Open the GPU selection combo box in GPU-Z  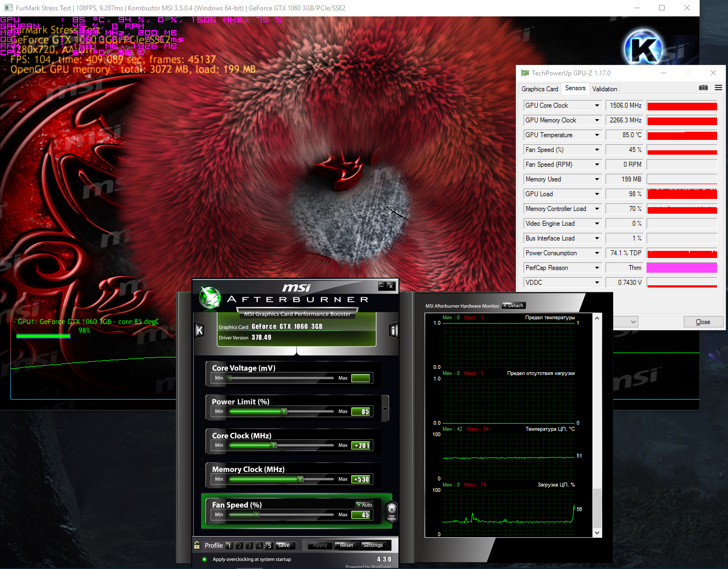(x=626, y=322)
